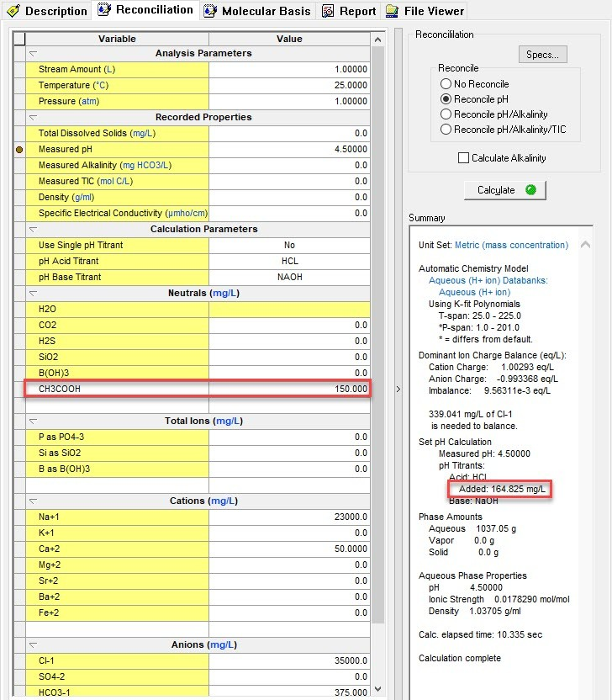Select Reconcile pH/Alkalinity option

(x=493, y=114)
